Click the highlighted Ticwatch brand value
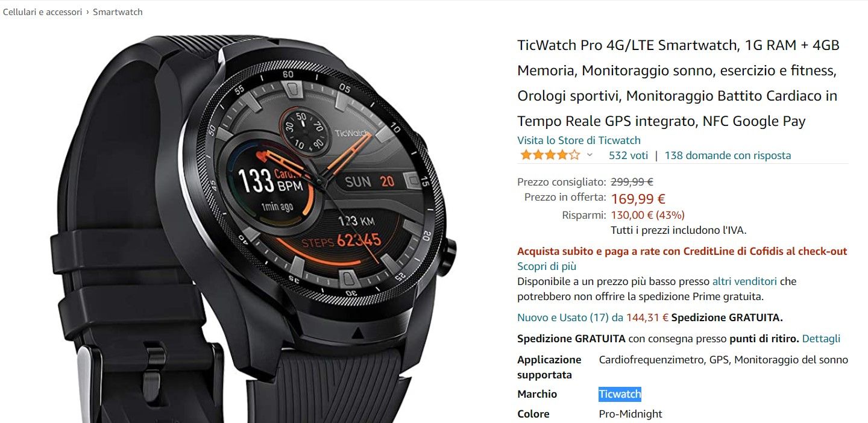Screen dimensions: 868x423 pyautogui.click(x=620, y=394)
